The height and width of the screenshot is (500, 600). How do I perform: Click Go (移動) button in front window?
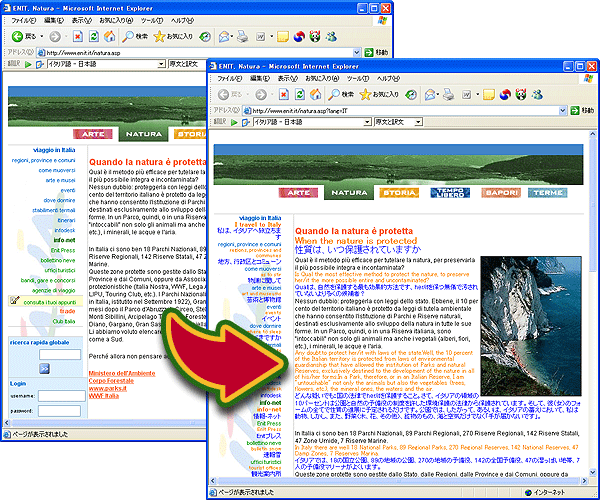point(582,111)
